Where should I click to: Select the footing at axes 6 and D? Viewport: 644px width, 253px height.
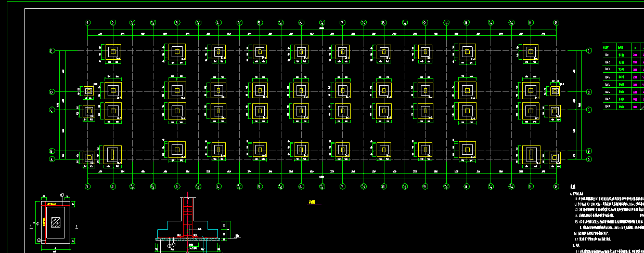pos(301,91)
